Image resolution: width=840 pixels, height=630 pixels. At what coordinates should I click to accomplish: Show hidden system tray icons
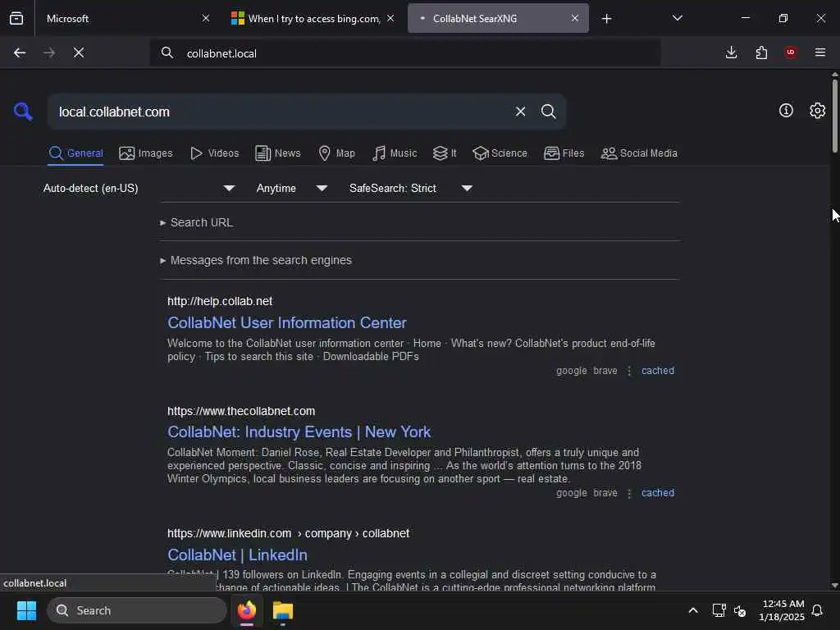[x=692, y=610]
